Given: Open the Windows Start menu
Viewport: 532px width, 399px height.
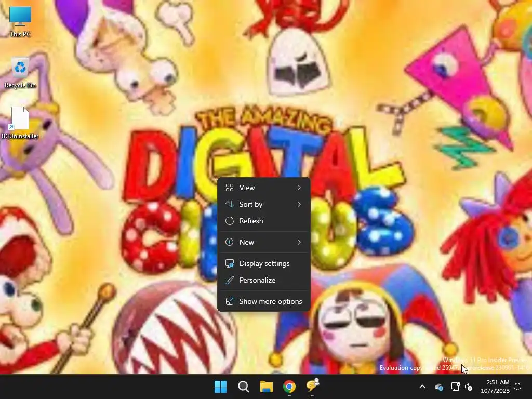Looking at the screenshot, I should tap(220, 387).
